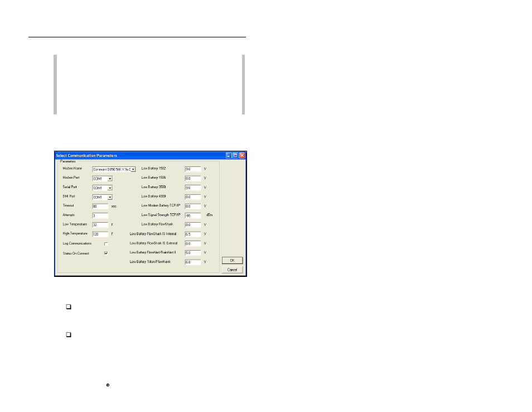Maximize the Select Communication Parameters window

(x=235, y=155)
